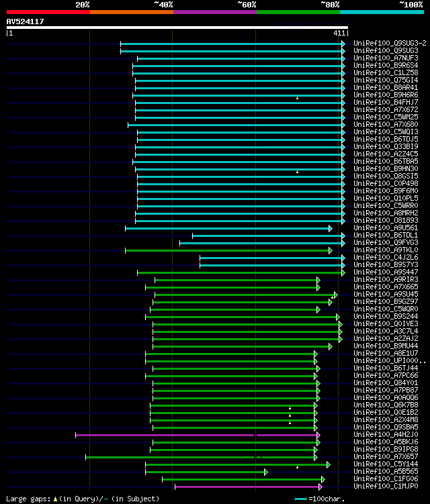Open the truncated UniRef100_UPI000.. entry
The height and width of the screenshot is (504, 430).
(x=390, y=361)
